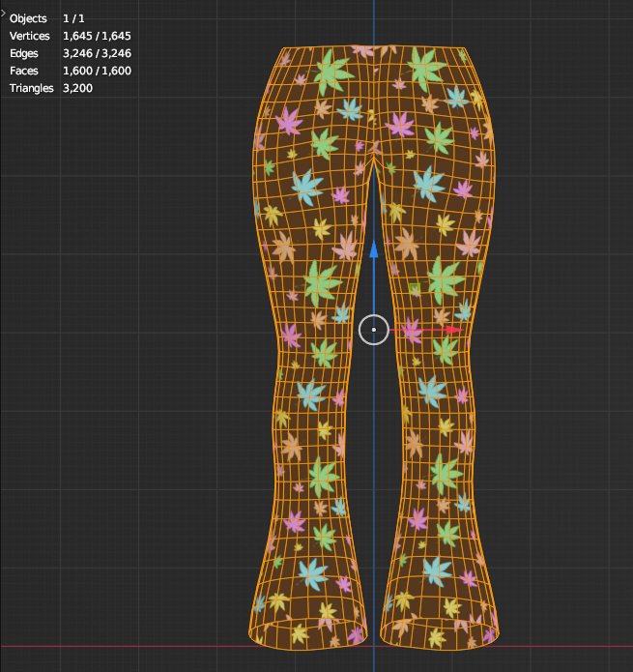
Task: Click the 'Vertices' statistics label
Action: [x=30, y=36]
